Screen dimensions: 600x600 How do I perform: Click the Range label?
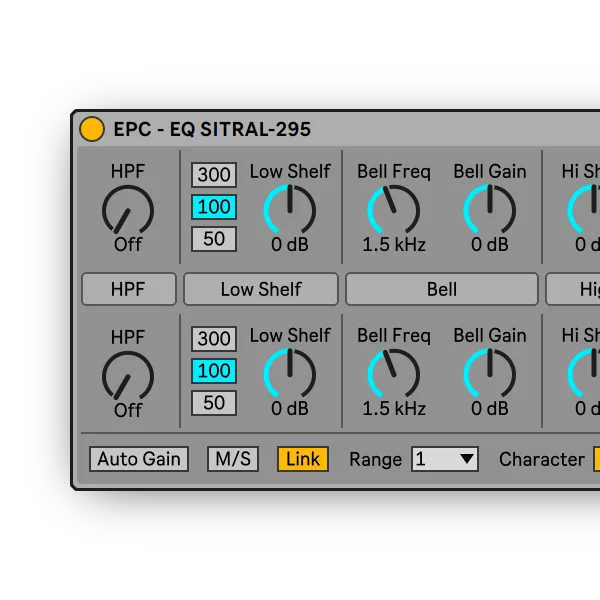click(x=375, y=460)
